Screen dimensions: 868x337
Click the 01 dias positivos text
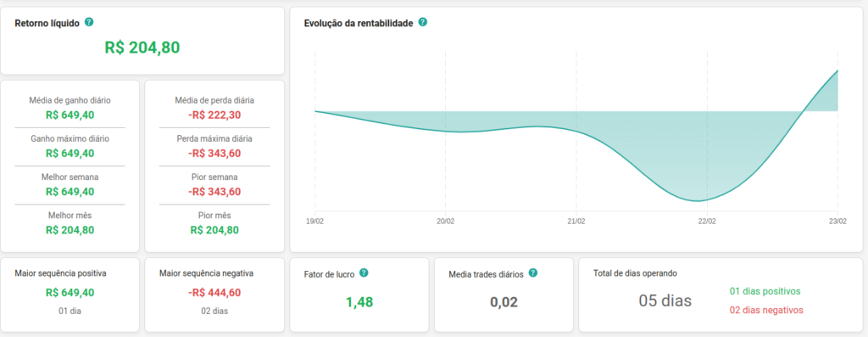click(x=765, y=291)
